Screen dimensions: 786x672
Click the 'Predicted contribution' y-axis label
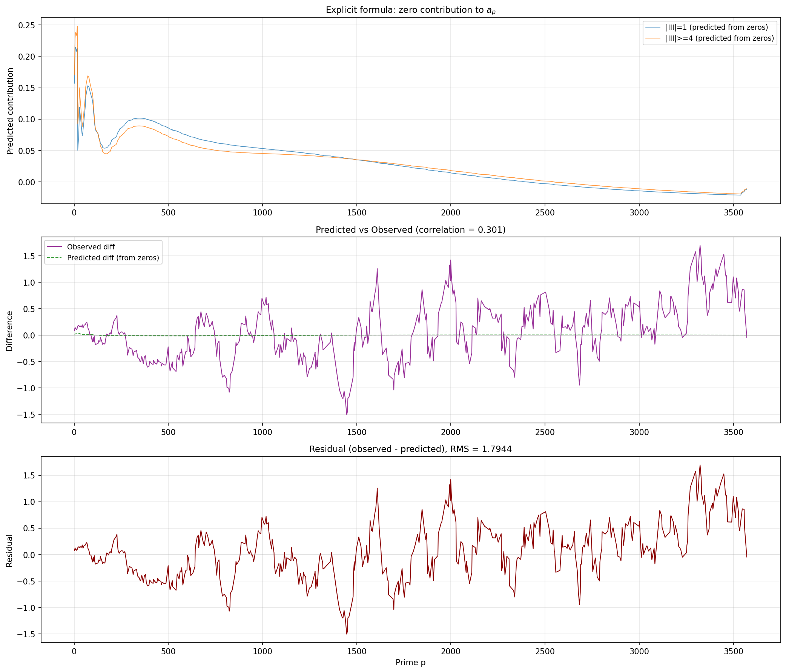[10, 111]
